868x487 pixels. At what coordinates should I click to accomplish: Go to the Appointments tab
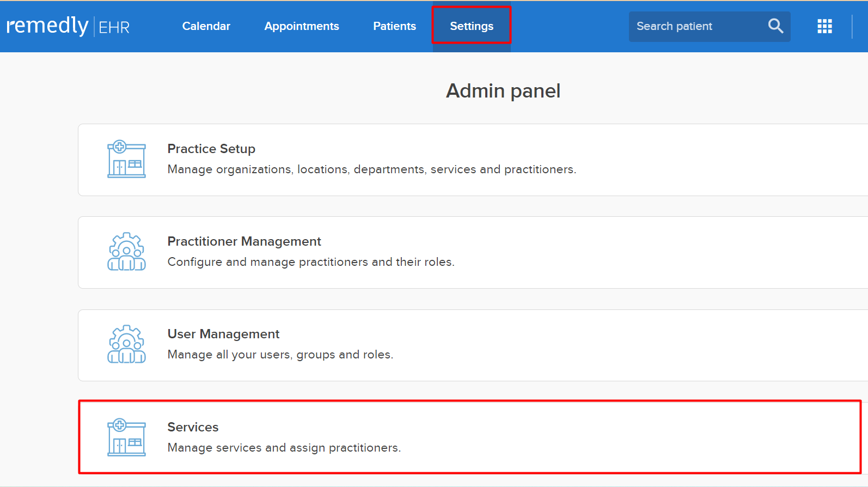pos(302,26)
